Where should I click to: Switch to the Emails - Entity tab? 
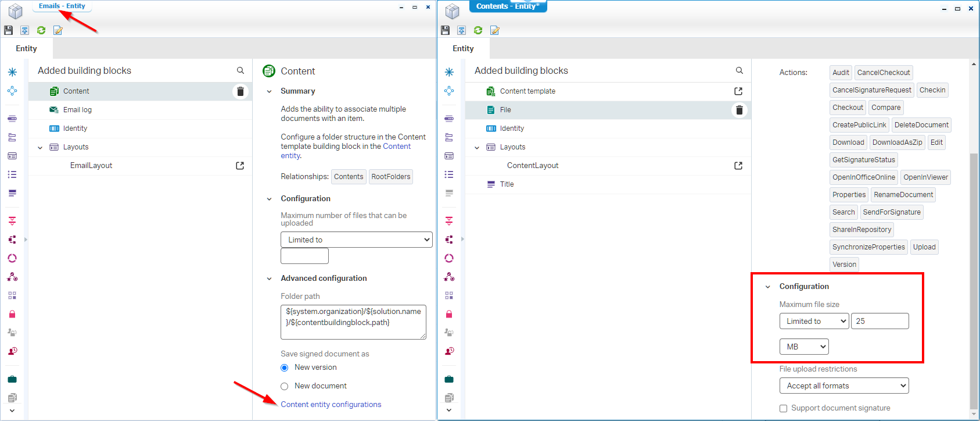[x=62, y=6]
